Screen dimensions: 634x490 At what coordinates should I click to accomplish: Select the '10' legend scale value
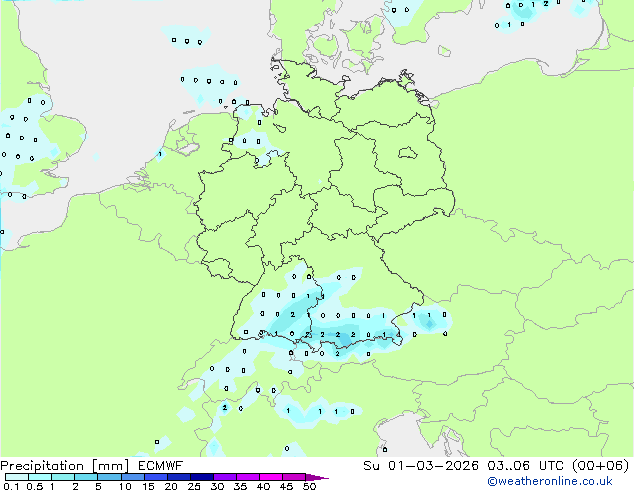click(x=125, y=486)
